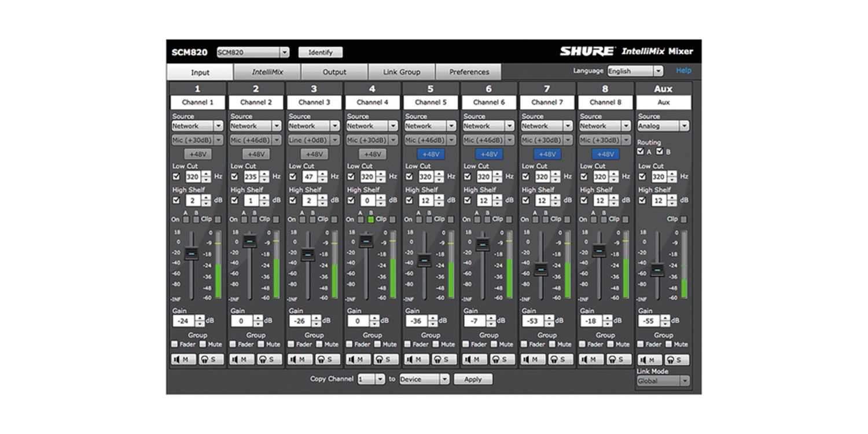Toggle High Shelf checkbox on Channel 2
The height and width of the screenshot is (434, 868).
point(234,200)
